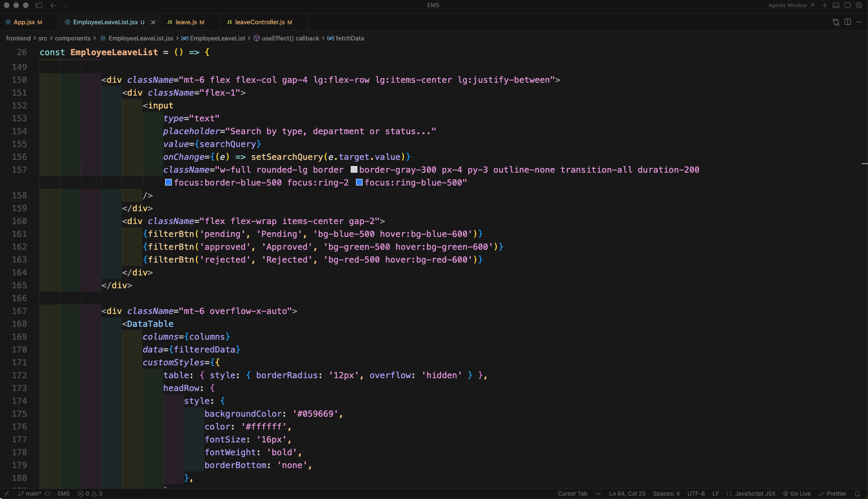The width and height of the screenshot is (868, 499).
Task: Open notifications bell icon
Action: click(858, 494)
